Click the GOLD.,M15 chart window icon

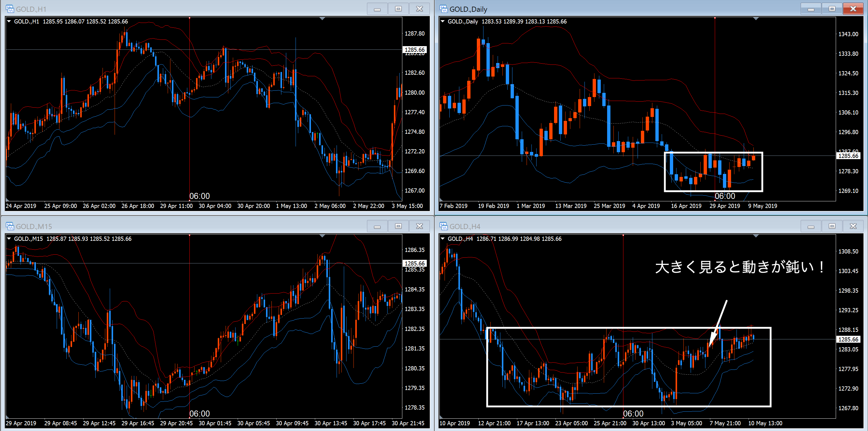[x=10, y=226]
